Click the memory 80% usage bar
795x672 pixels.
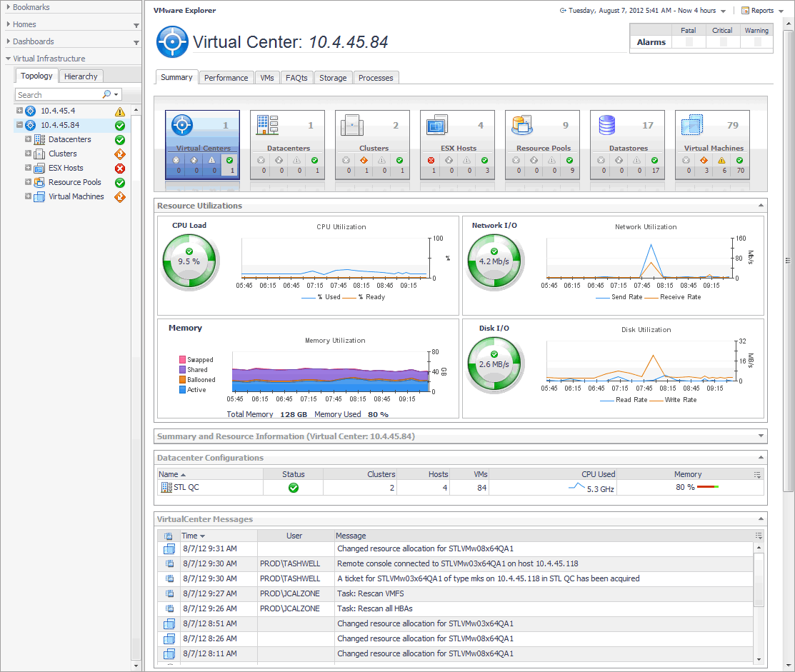pyautogui.click(x=708, y=487)
